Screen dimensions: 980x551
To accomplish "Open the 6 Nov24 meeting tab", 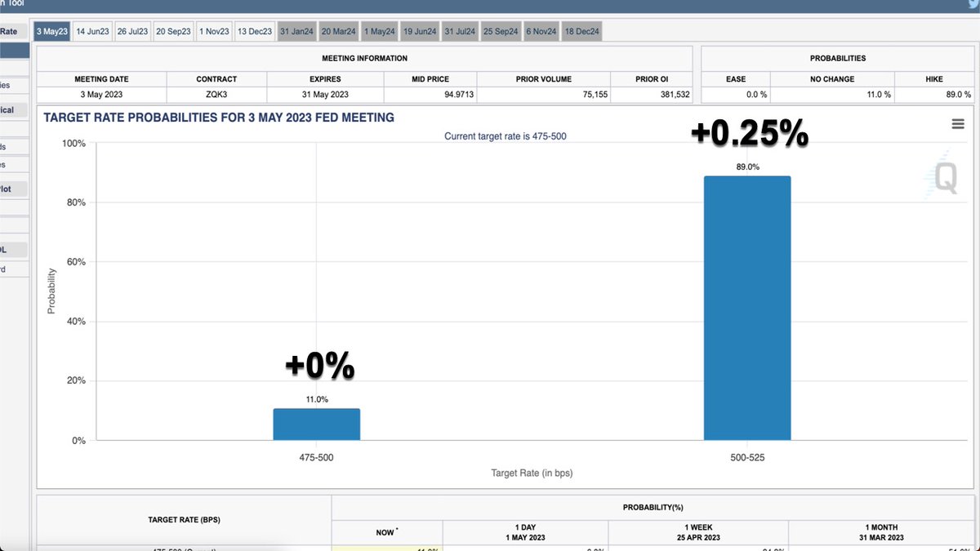I will (x=541, y=32).
